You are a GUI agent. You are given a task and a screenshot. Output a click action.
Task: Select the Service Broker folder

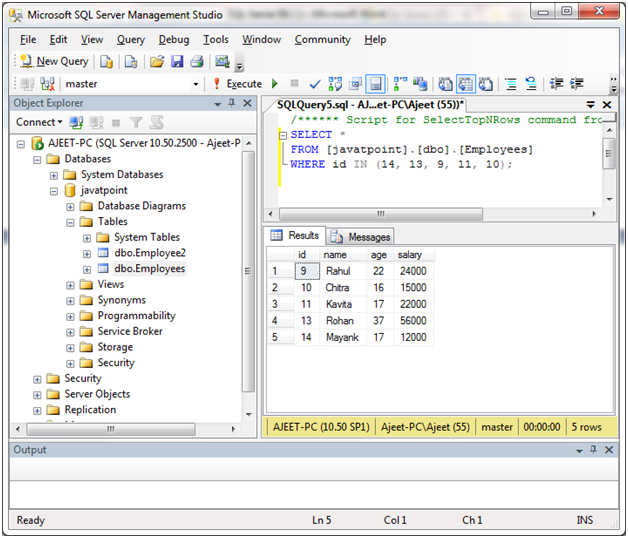click(x=130, y=331)
